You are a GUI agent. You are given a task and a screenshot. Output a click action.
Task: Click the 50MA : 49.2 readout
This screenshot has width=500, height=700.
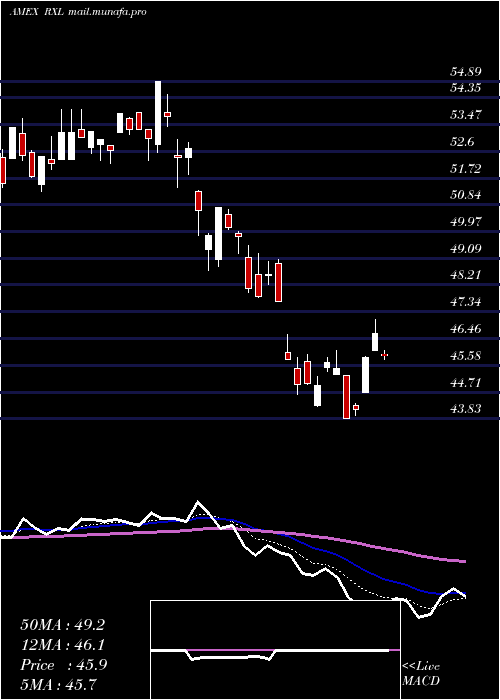tap(62, 625)
